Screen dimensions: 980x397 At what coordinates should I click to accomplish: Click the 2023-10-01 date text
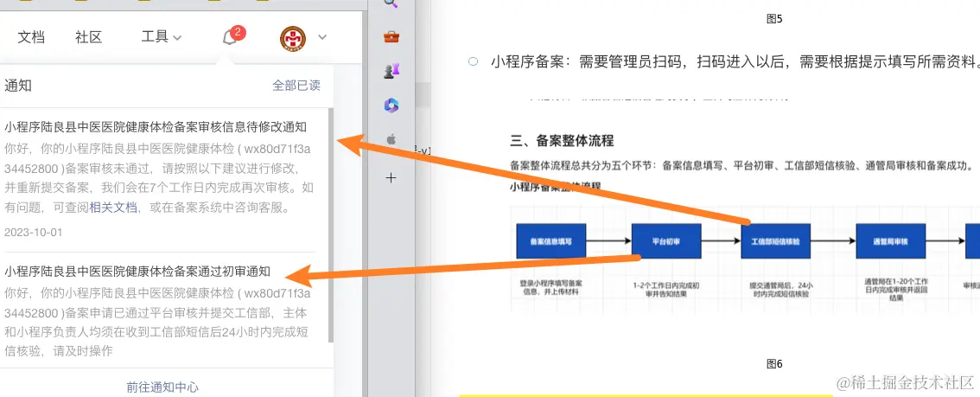33,232
